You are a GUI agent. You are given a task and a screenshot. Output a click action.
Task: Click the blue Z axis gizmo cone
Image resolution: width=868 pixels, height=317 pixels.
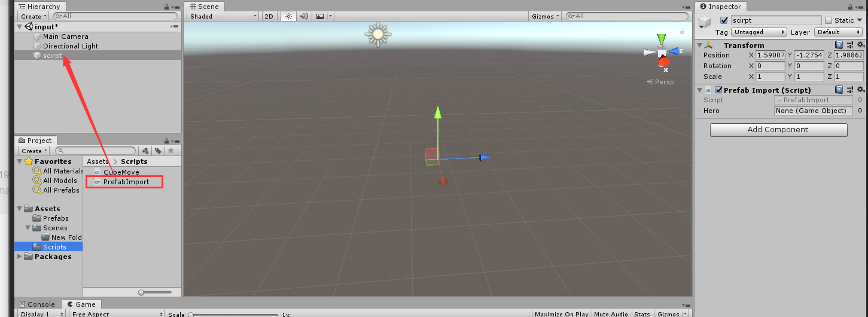pos(675,51)
